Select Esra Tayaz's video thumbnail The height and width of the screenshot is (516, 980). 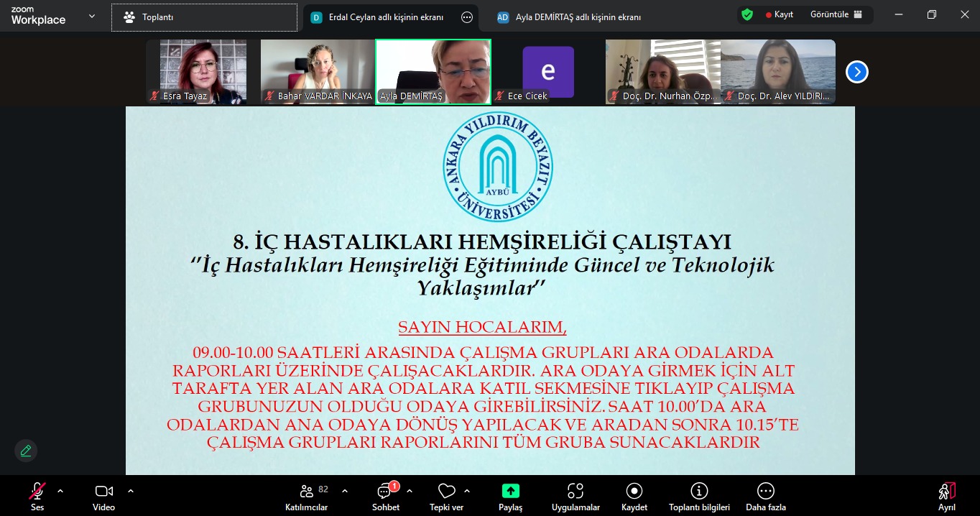[x=196, y=72]
